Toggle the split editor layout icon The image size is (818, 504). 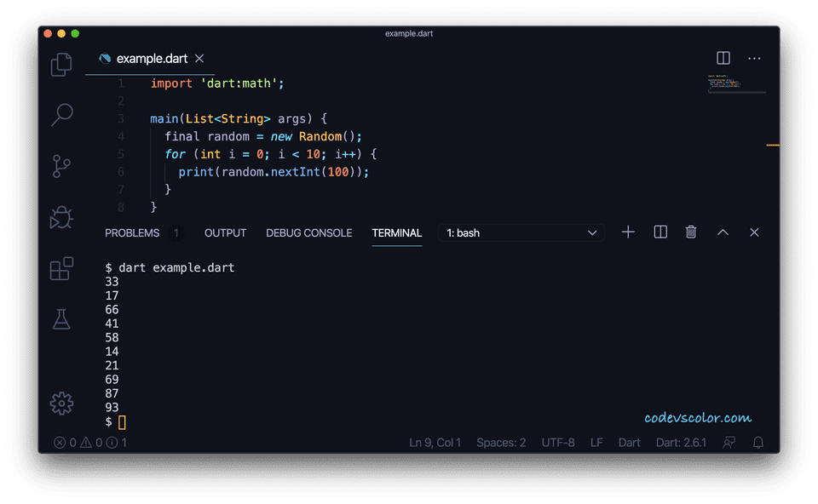[723, 58]
